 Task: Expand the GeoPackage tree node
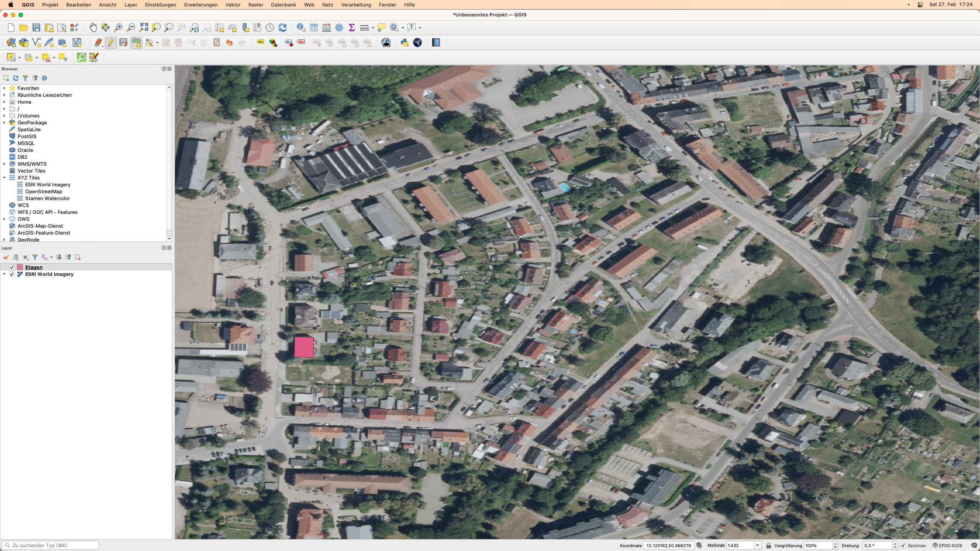4,122
